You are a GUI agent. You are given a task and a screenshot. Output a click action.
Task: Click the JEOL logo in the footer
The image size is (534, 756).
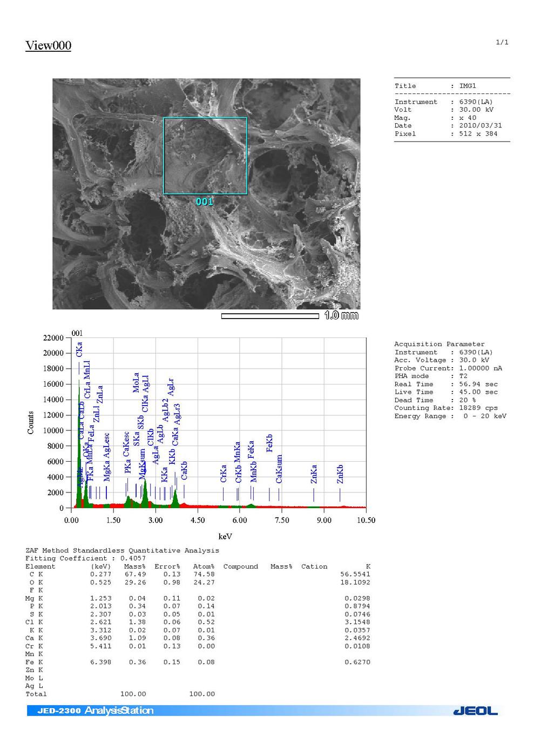pos(475,711)
